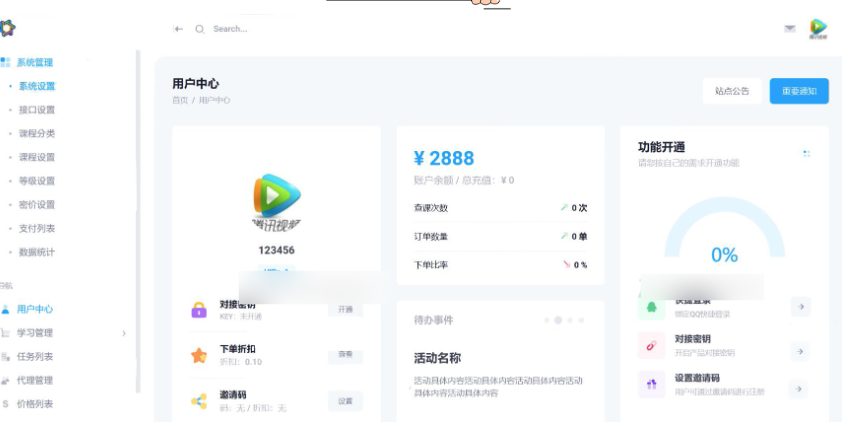Expand 学习管理 submenu chevron
The width and height of the screenshot is (842, 431).
tap(124, 333)
